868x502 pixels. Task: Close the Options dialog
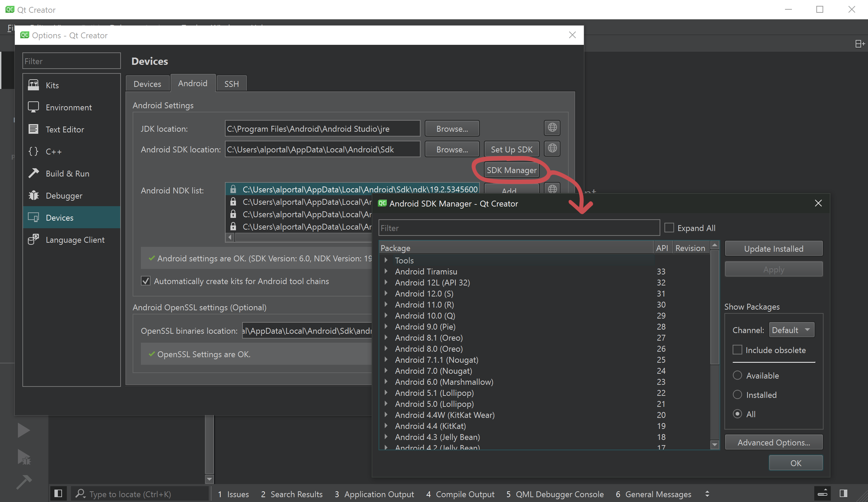coord(572,35)
